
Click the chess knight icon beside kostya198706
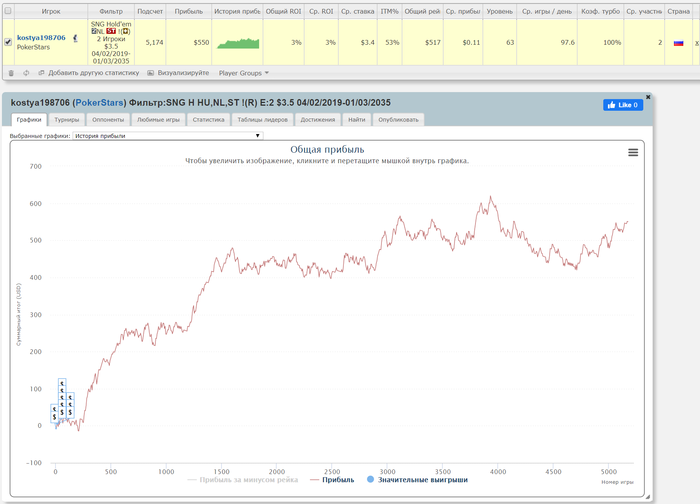75,38
